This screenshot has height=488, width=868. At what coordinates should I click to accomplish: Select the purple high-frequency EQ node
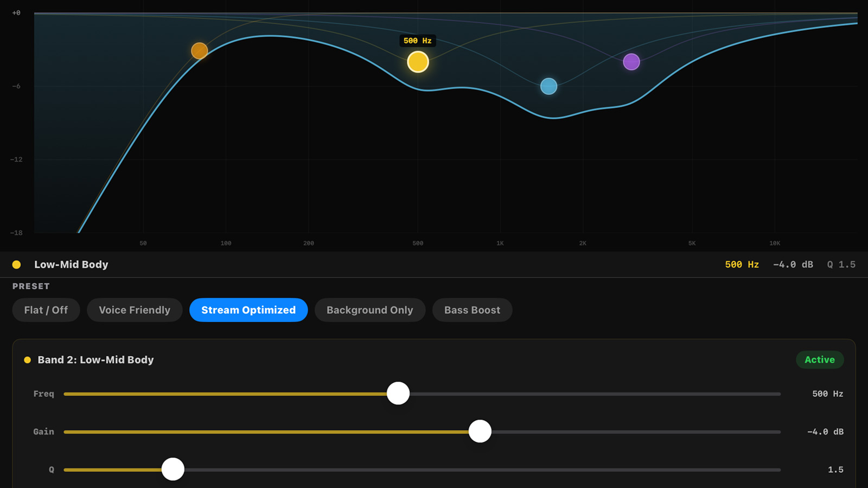631,62
